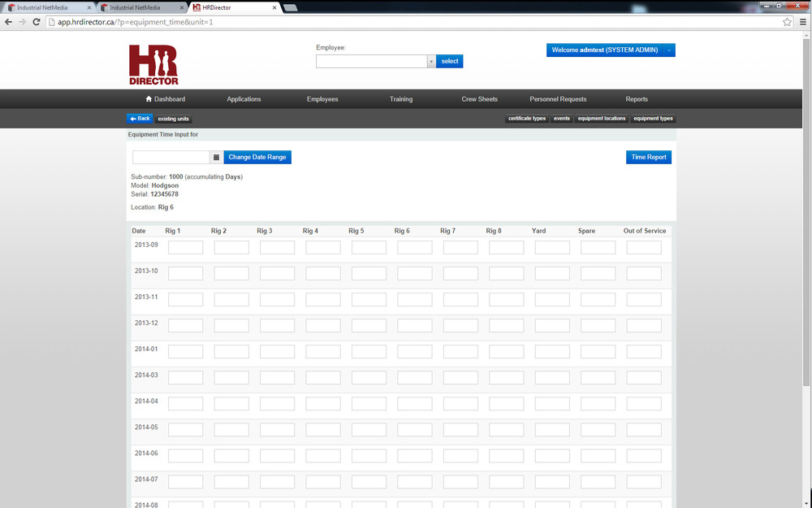Viewport: 812px width, 508px height.
Task: Click the 2014-03 date label
Action: (146, 375)
